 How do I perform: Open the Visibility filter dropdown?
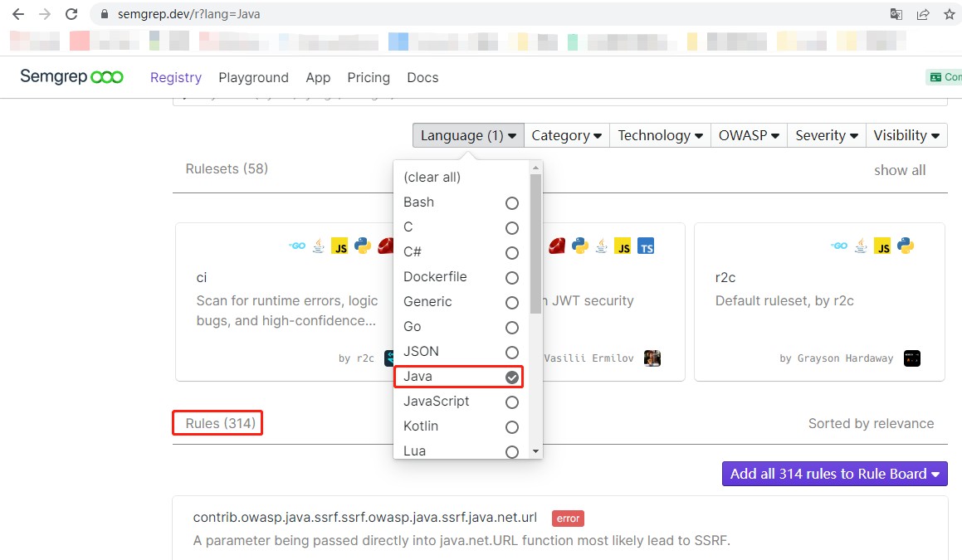(x=906, y=135)
